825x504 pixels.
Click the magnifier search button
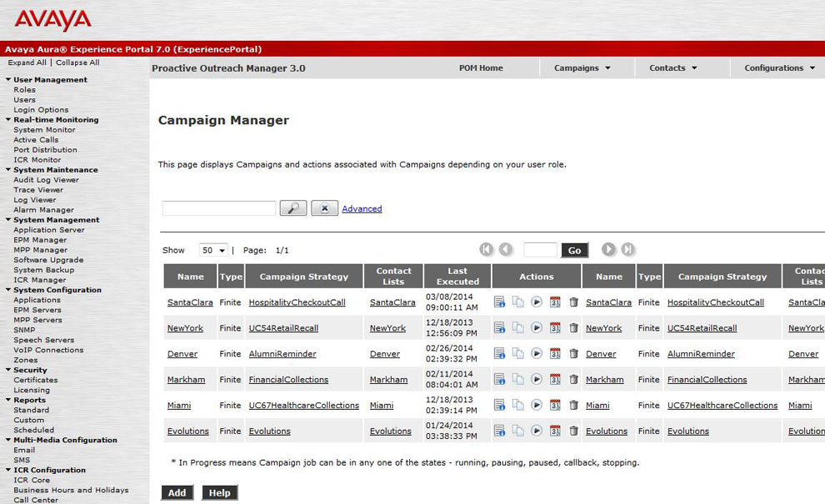click(293, 208)
